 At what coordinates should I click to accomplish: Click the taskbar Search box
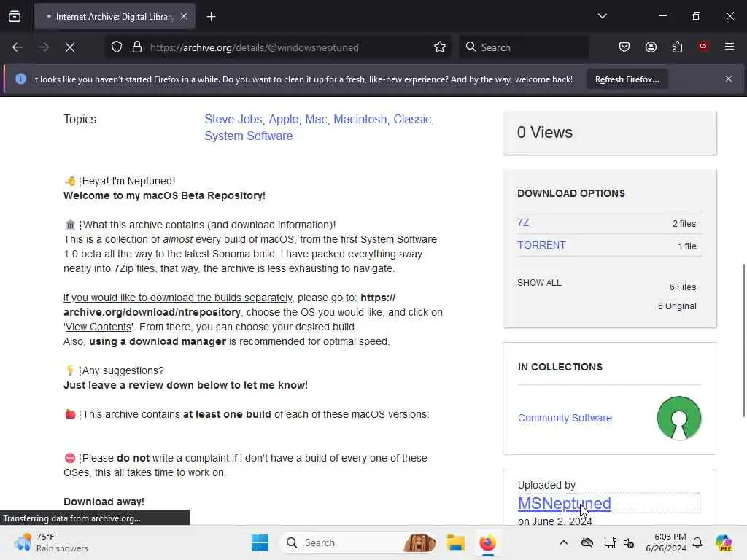(358, 542)
